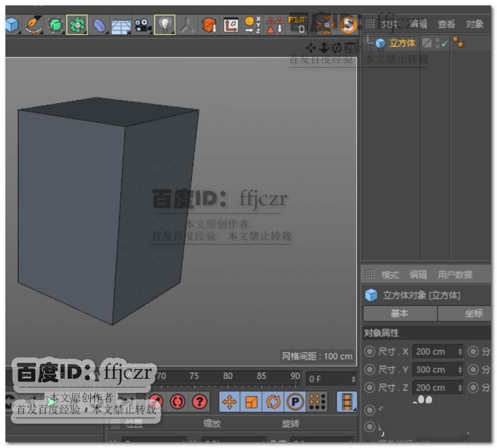This screenshot has width=497, height=448.
Task: Click the red question mark keyframe selection button
Action: pos(199,402)
